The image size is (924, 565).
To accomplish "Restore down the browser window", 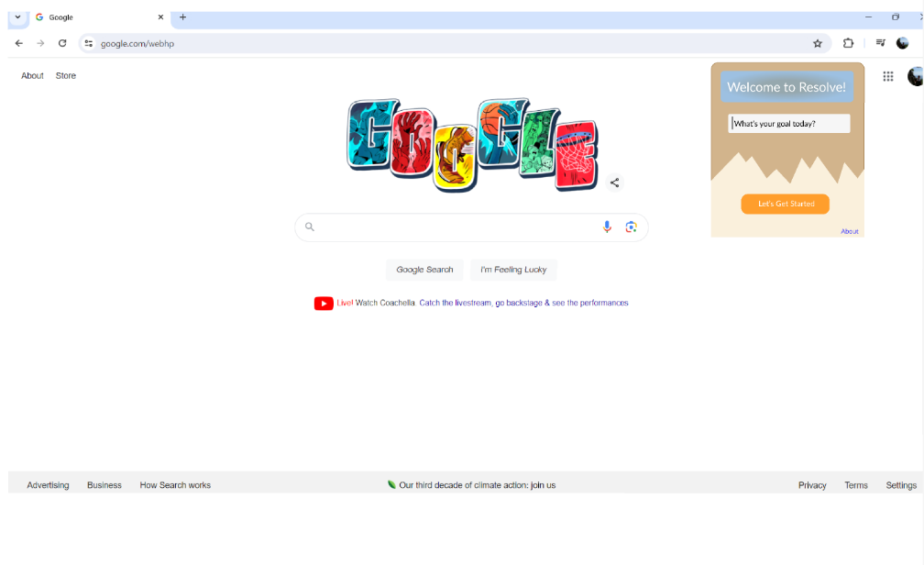I will pyautogui.click(x=895, y=17).
